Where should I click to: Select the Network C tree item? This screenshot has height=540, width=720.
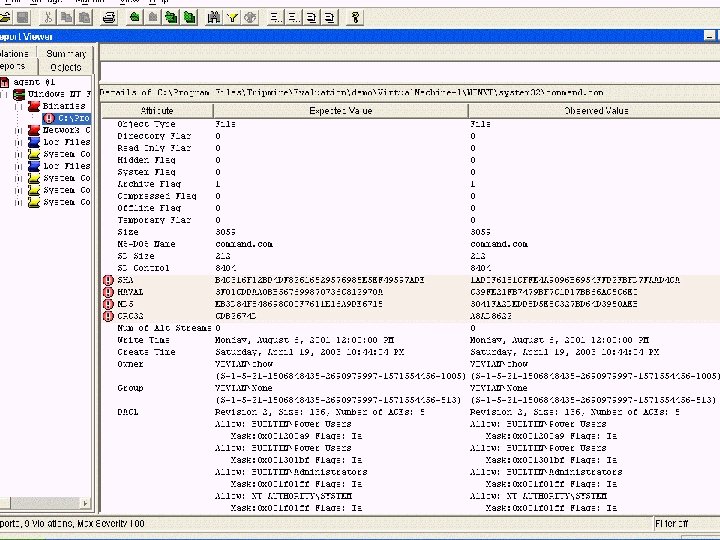pos(67,130)
